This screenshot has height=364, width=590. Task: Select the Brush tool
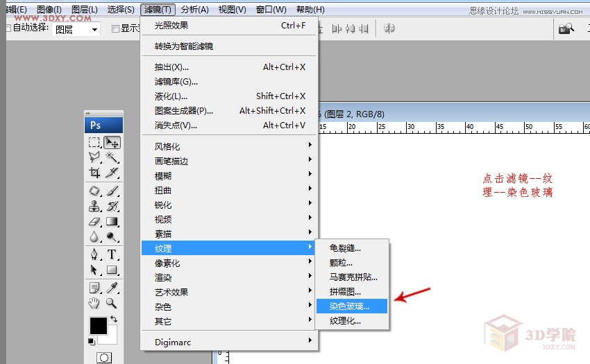pyautogui.click(x=112, y=191)
